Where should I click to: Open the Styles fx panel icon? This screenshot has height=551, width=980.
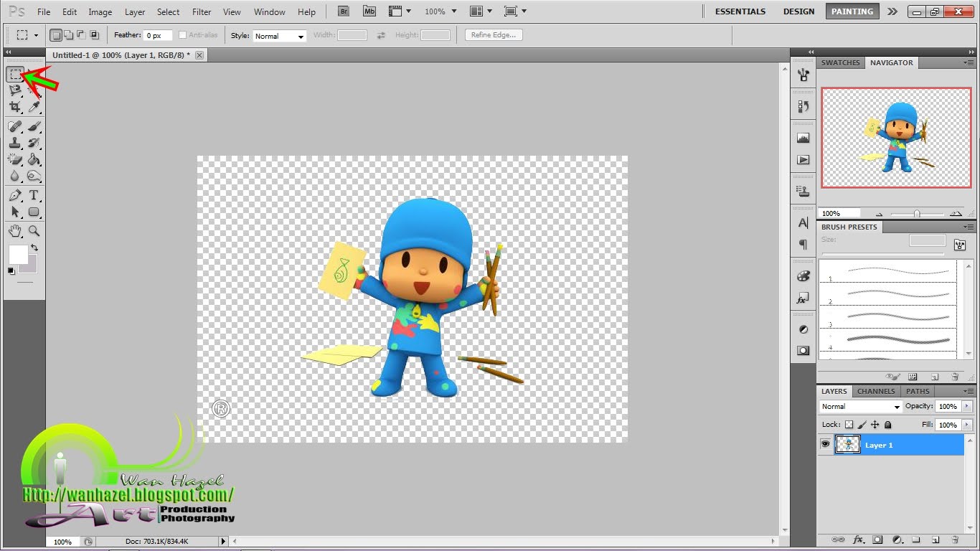(804, 298)
